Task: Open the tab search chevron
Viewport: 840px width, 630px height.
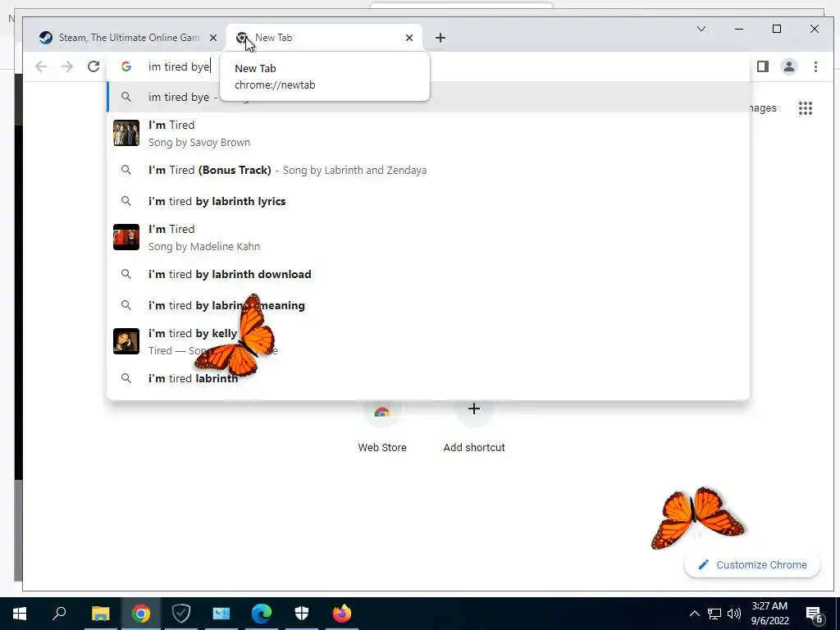Action: point(701,29)
